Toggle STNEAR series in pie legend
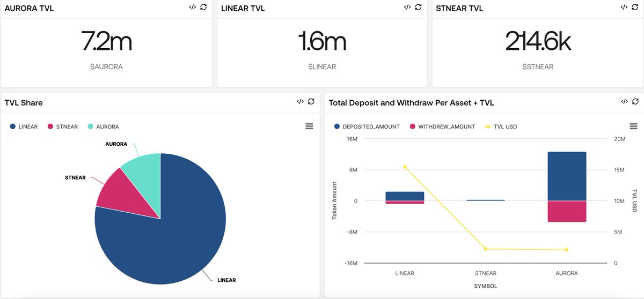This screenshot has height=299, width=644. click(63, 127)
